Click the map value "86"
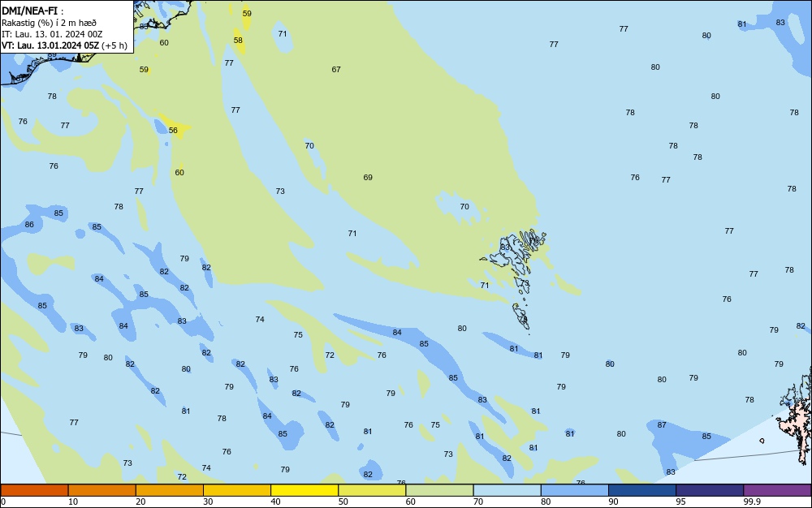 pyautogui.click(x=29, y=225)
